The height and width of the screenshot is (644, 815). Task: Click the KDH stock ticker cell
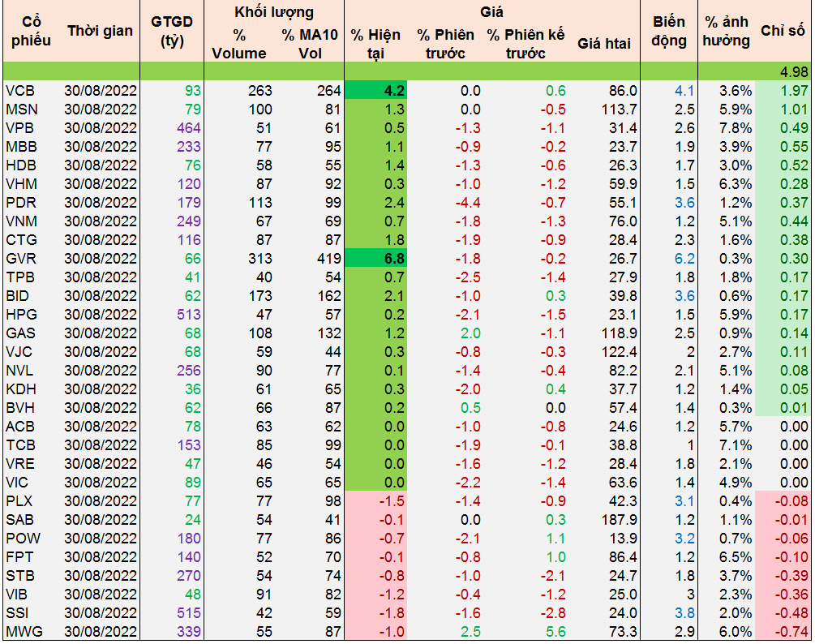[x=20, y=389]
